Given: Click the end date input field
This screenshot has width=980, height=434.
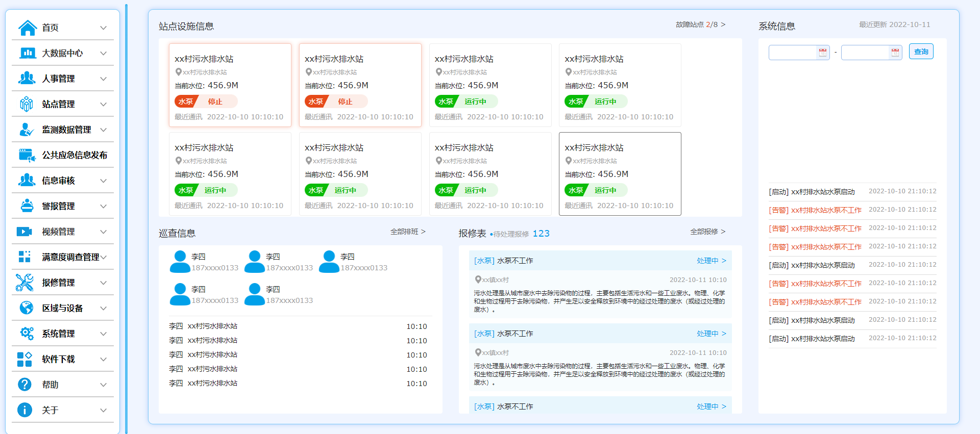Looking at the screenshot, I should coord(865,53).
